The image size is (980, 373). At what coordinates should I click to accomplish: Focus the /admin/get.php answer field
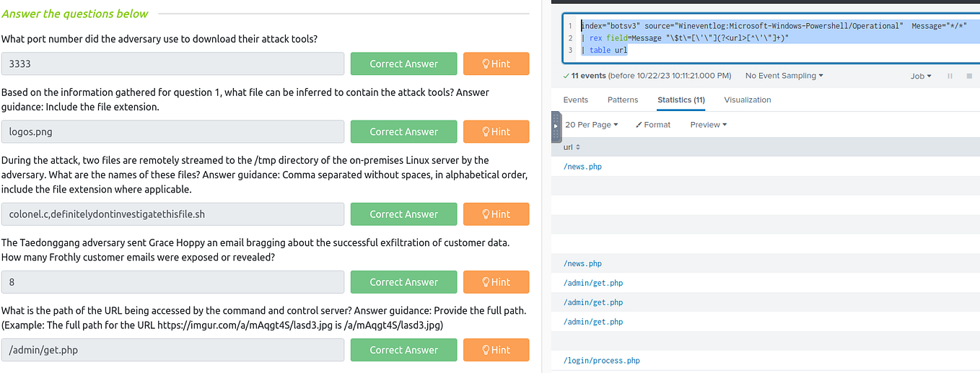point(172,350)
